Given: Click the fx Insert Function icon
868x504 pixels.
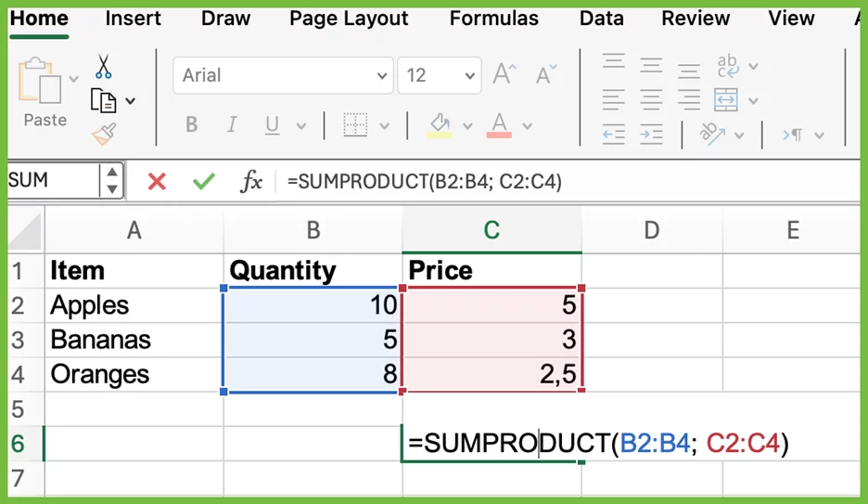Looking at the screenshot, I should (251, 181).
